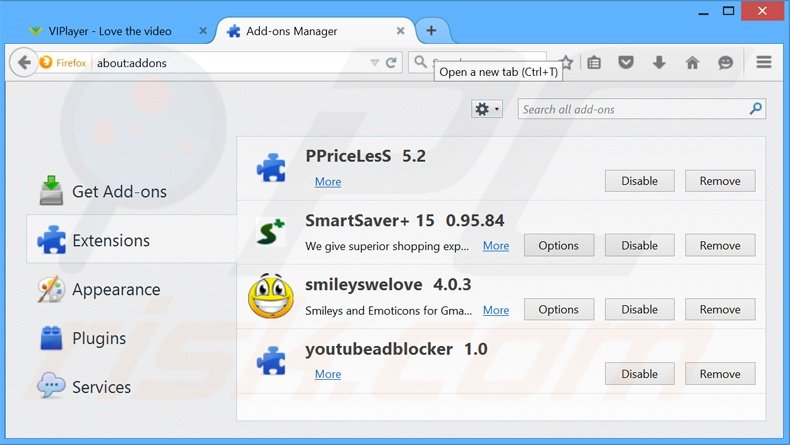The width and height of the screenshot is (790, 445).
Task: Click the add-ons search magnifier icon
Action: coord(755,108)
